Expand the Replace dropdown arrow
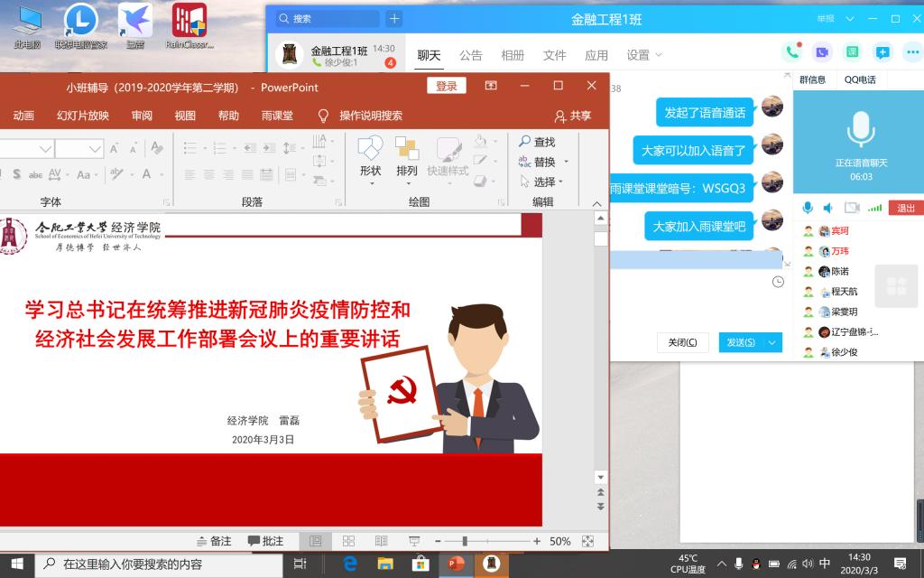 (x=567, y=162)
